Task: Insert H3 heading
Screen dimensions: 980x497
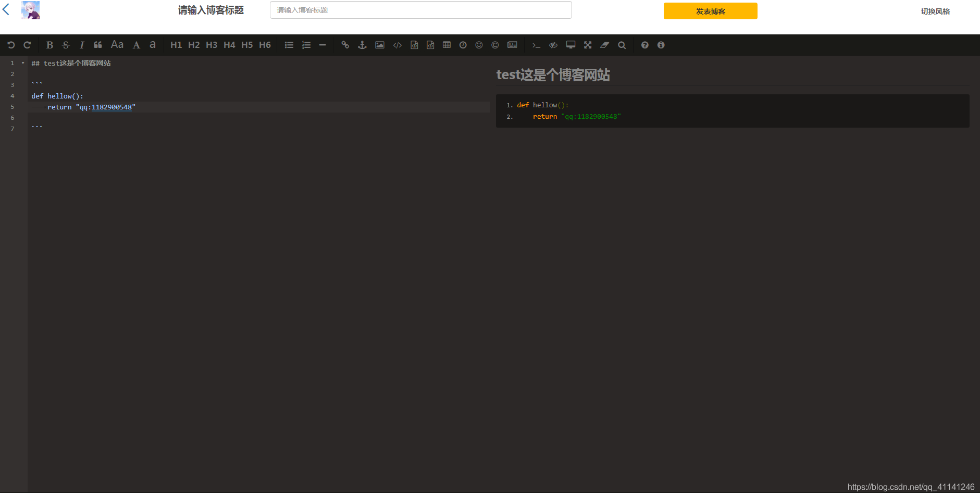Action: 212,45
